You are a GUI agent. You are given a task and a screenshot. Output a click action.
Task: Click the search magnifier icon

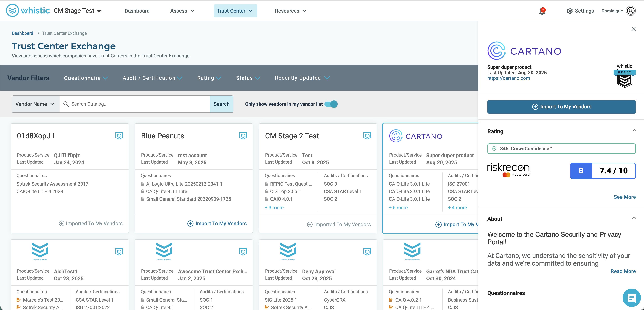pyautogui.click(x=66, y=104)
